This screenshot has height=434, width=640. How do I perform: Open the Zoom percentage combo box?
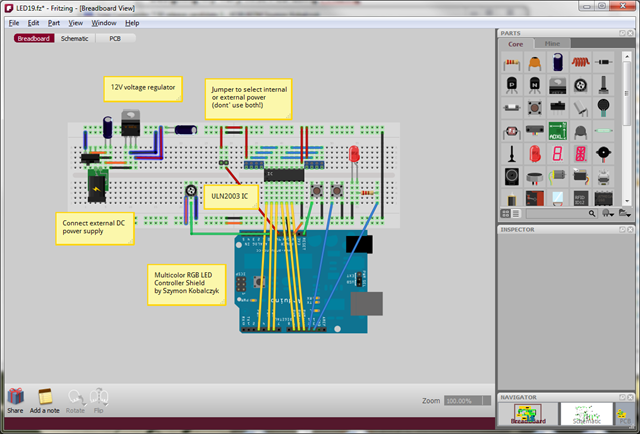468,400
